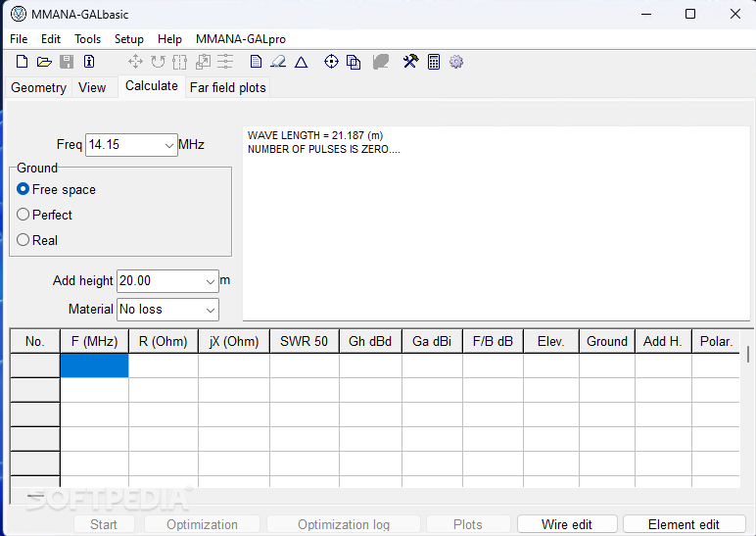The width and height of the screenshot is (756, 536).
Task: Click the four-arrow Move icon
Action: click(x=135, y=62)
